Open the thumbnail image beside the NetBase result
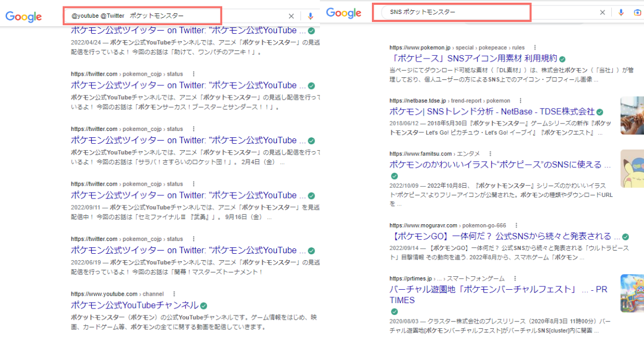Image resolution: width=644 pixels, height=338 pixels. point(632,115)
